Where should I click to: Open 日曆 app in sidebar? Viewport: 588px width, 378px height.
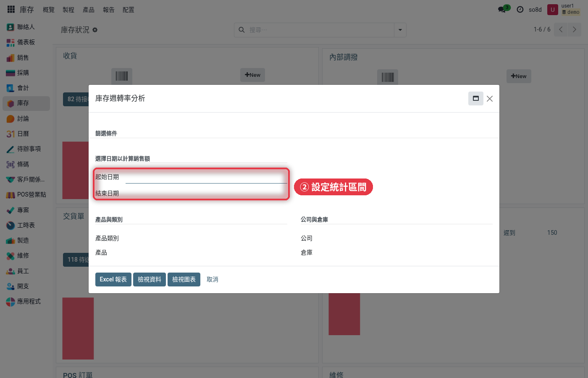[26, 134]
